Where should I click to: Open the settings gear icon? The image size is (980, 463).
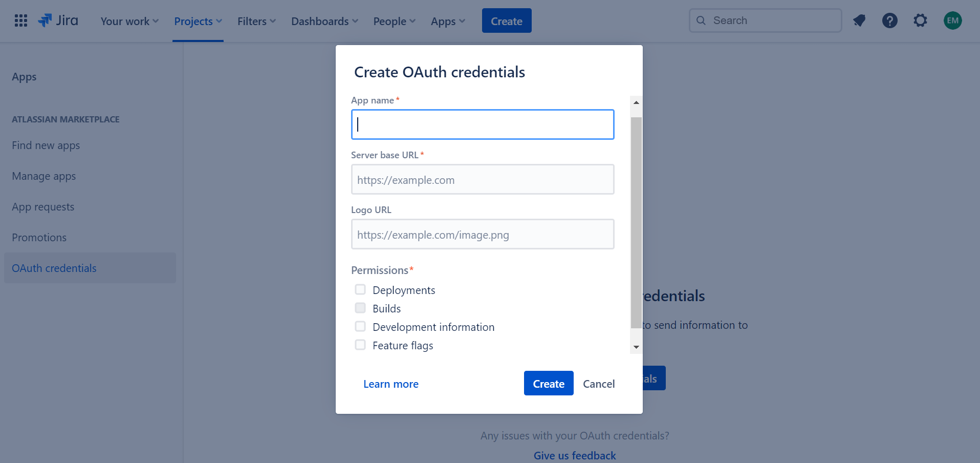coord(921,20)
